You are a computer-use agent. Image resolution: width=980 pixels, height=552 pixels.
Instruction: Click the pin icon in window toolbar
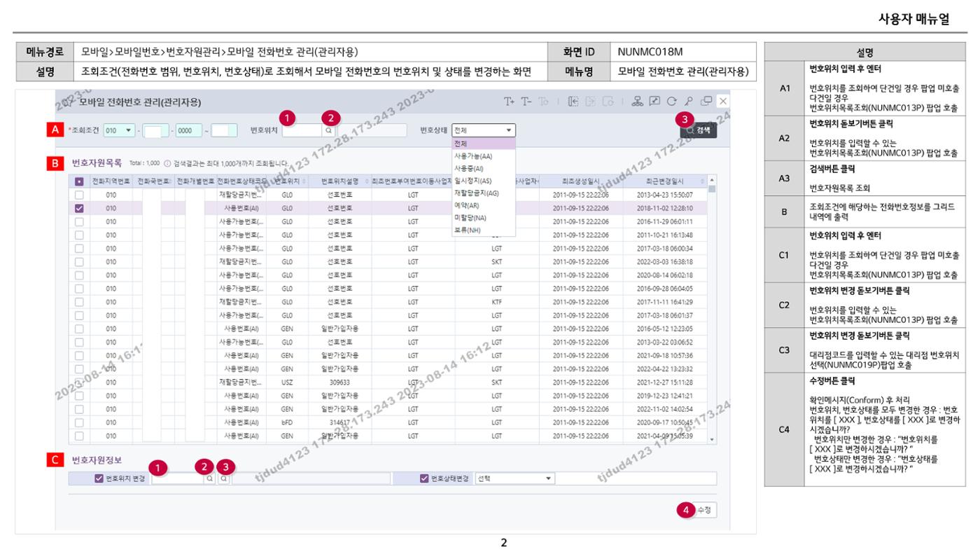point(689,102)
